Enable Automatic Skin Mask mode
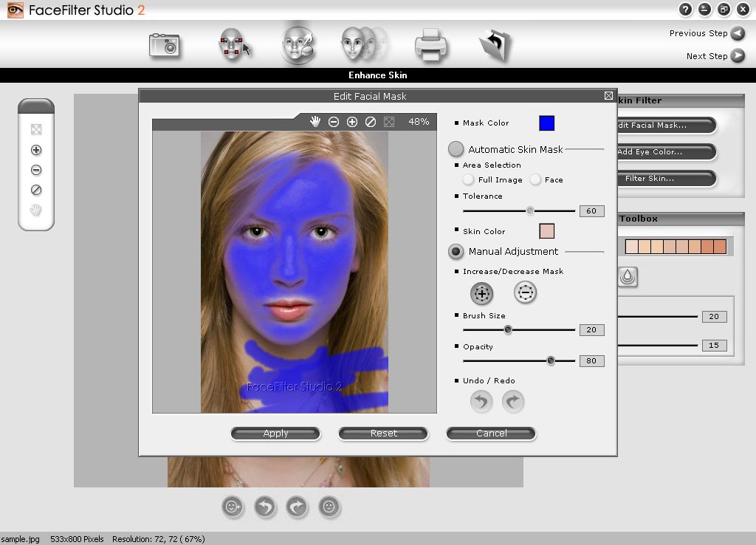 456,149
